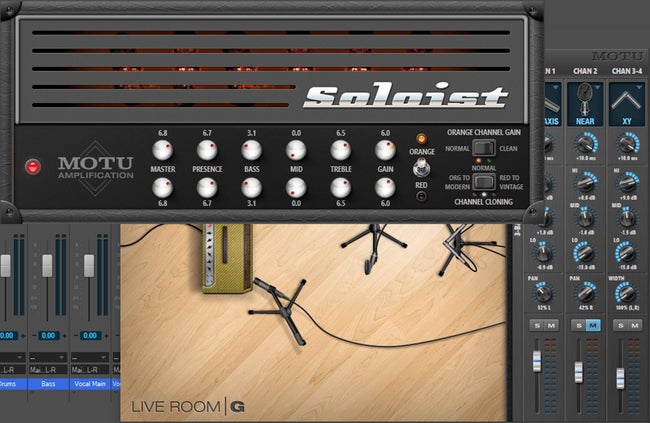Adjust the bottom-row MID knob
Viewport: 650px width, 423px height.
click(296, 188)
